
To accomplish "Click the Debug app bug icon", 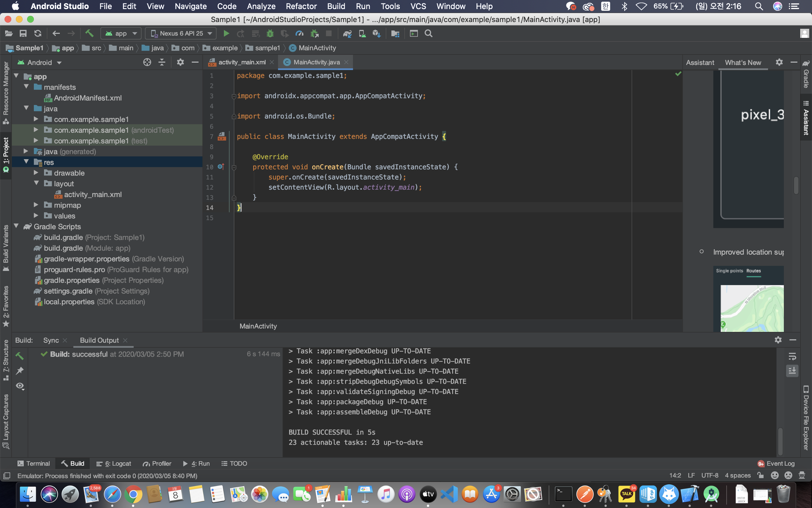I will coord(270,34).
